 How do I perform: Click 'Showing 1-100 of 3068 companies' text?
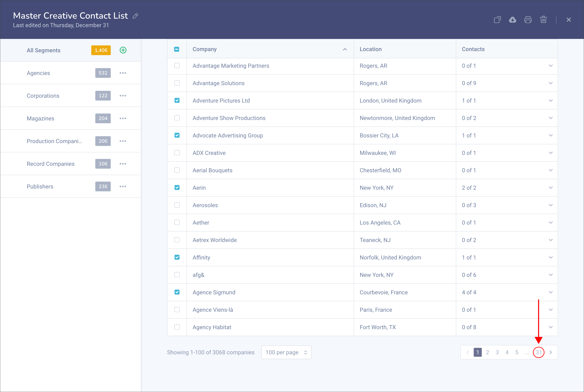click(211, 352)
